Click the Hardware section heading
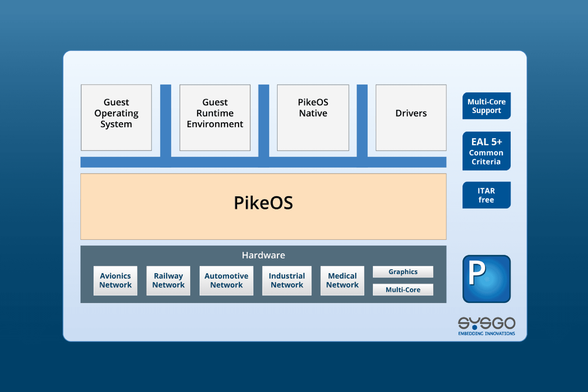The width and height of the screenshot is (588, 392). (x=263, y=255)
